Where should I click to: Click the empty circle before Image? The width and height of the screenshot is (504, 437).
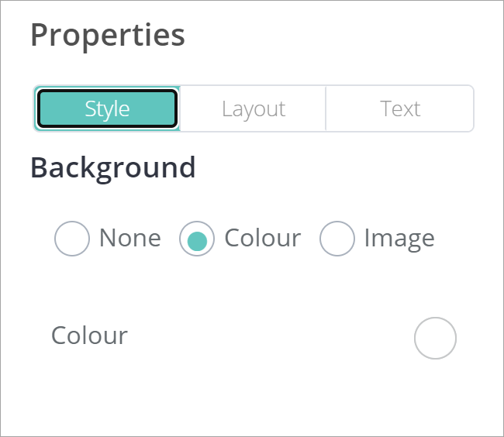click(337, 239)
